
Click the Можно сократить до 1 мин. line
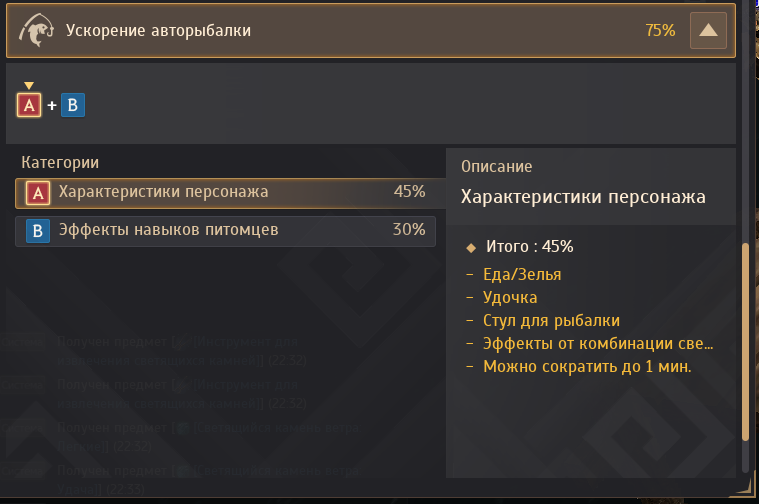coord(587,367)
